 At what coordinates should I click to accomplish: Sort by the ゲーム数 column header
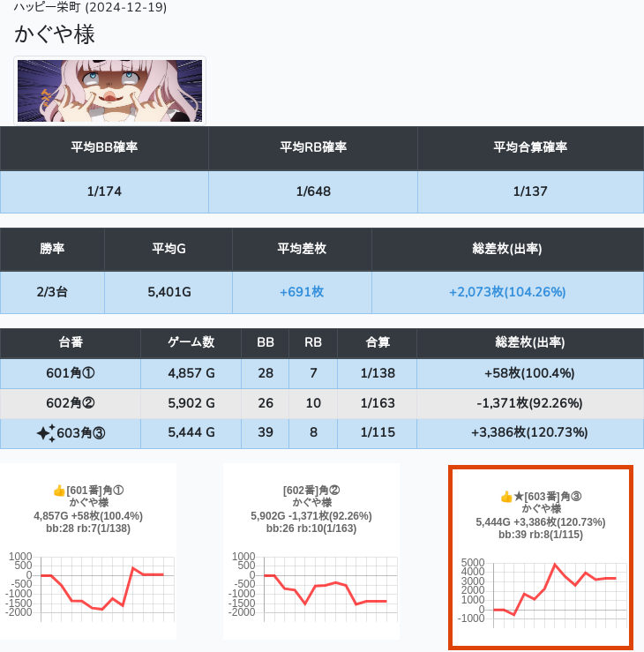(191, 342)
